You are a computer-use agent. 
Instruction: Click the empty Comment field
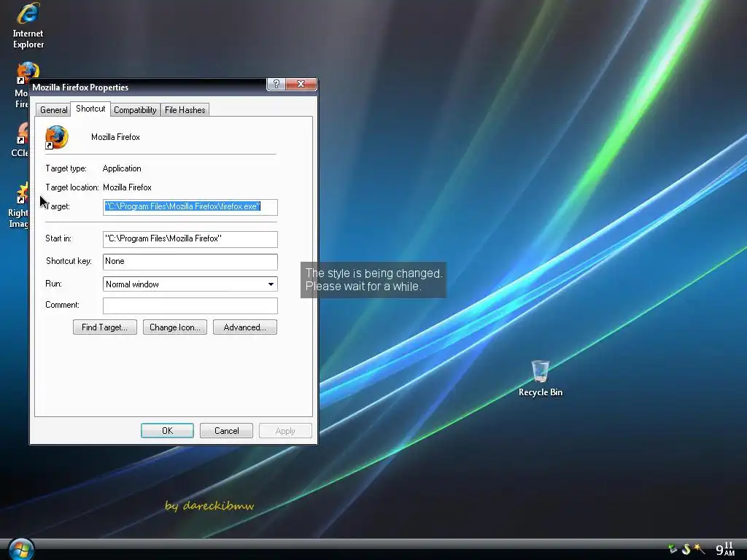coord(190,306)
